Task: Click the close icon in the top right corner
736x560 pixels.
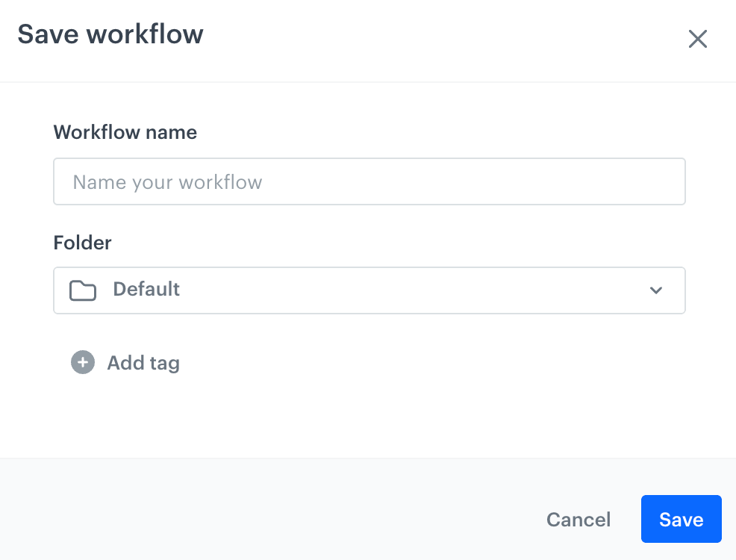Action: pos(698,39)
